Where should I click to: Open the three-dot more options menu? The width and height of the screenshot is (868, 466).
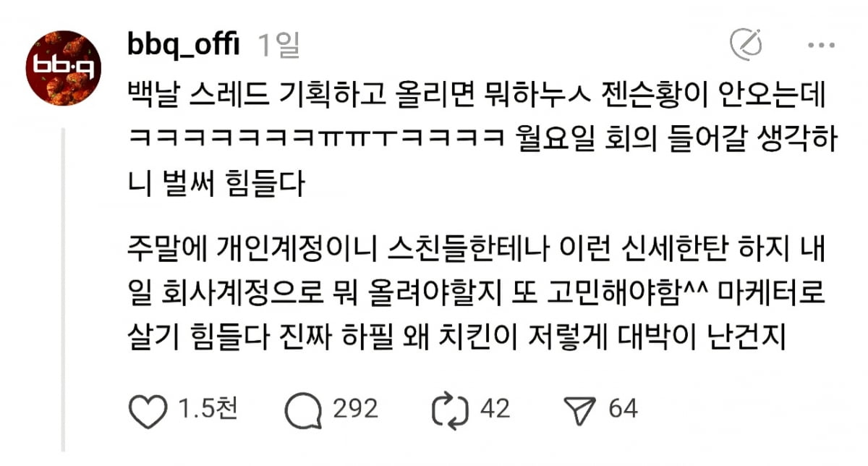pyautogui.click(x=821, y=45)
